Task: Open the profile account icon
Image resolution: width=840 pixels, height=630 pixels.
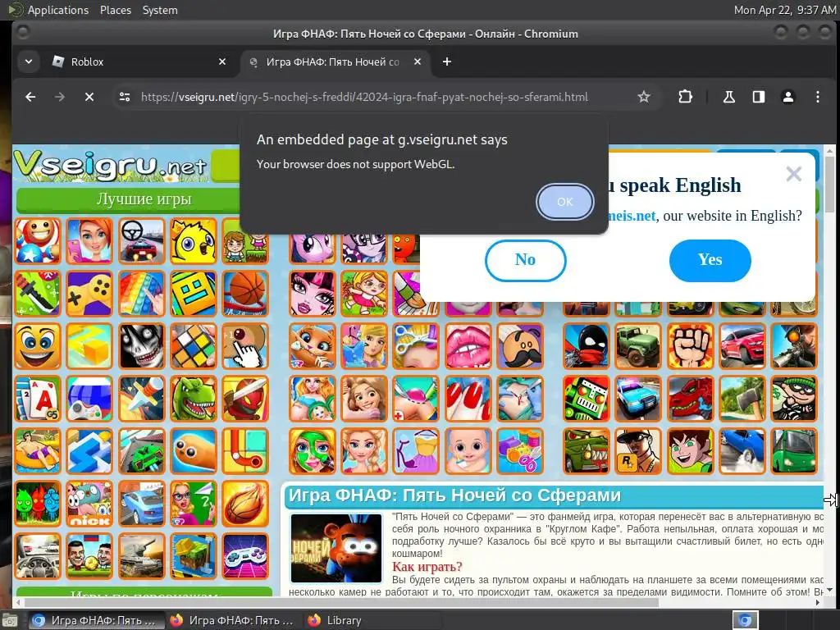Action: (x=788, y=97)
